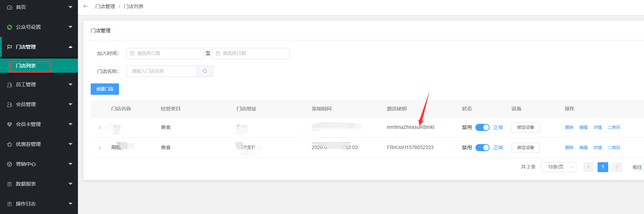Screen dimensions: 644x214
Task: Click the 会员管理 person icon
Action: (10, 104)
